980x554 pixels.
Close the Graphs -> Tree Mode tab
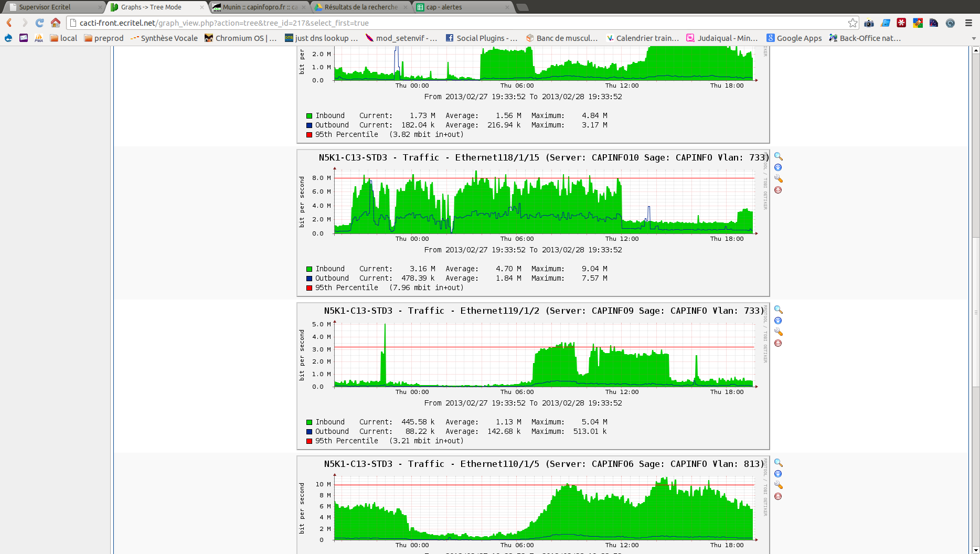201,7
